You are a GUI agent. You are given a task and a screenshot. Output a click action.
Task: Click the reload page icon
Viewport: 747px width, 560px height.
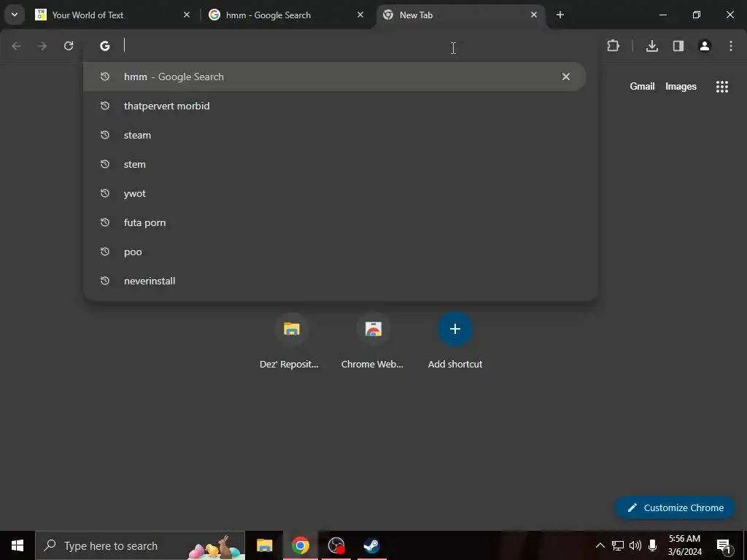pos(69,46)
